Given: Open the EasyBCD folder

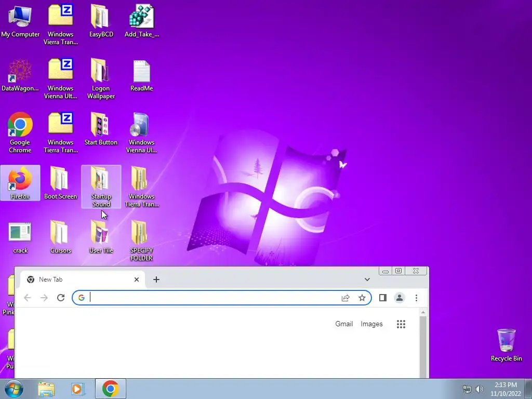Looking at the screenshot, I should 101,21.
